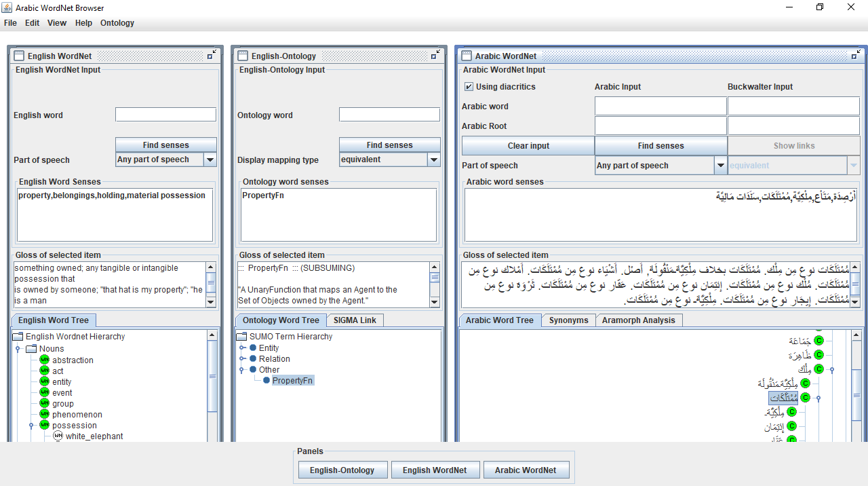
Task: Click the WN icon next to event
Action: (44, 392)
